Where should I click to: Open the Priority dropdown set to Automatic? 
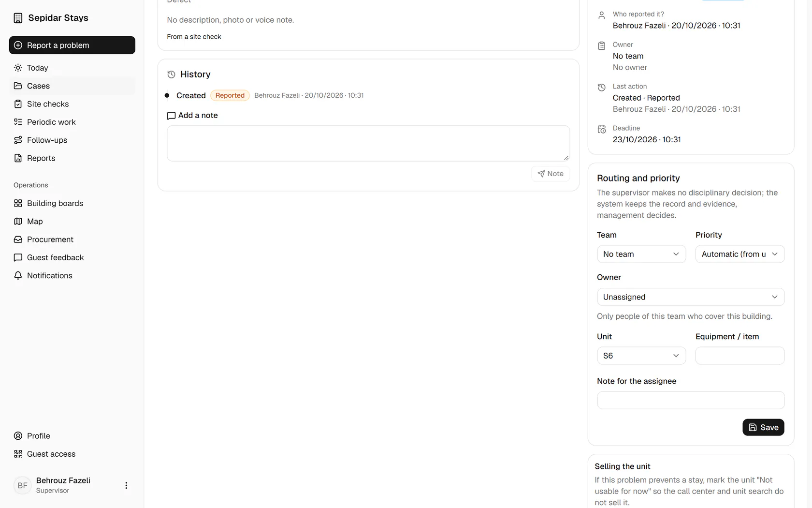739,254
